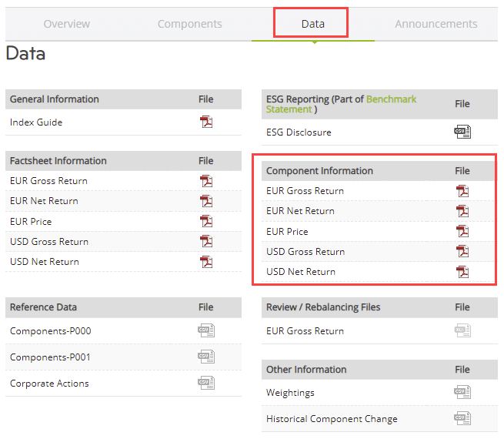This screenshot has height=439, width=504.
Task: Select the Data tab
Action: (312, 24)
